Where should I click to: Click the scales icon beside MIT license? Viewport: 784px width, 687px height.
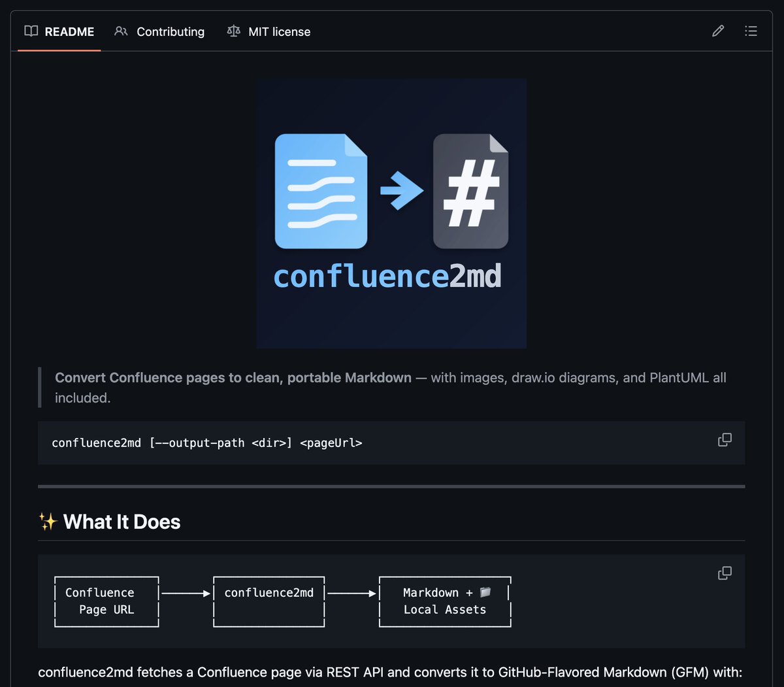233,31
